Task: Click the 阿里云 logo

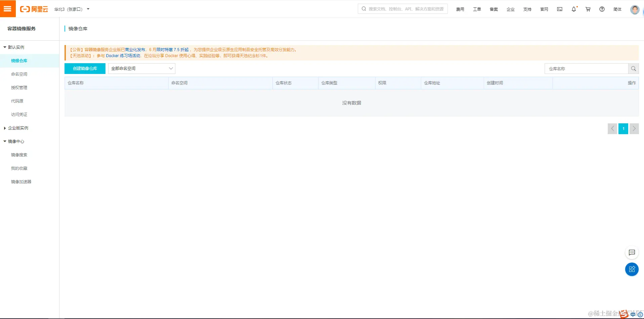Action: point(34,9)
